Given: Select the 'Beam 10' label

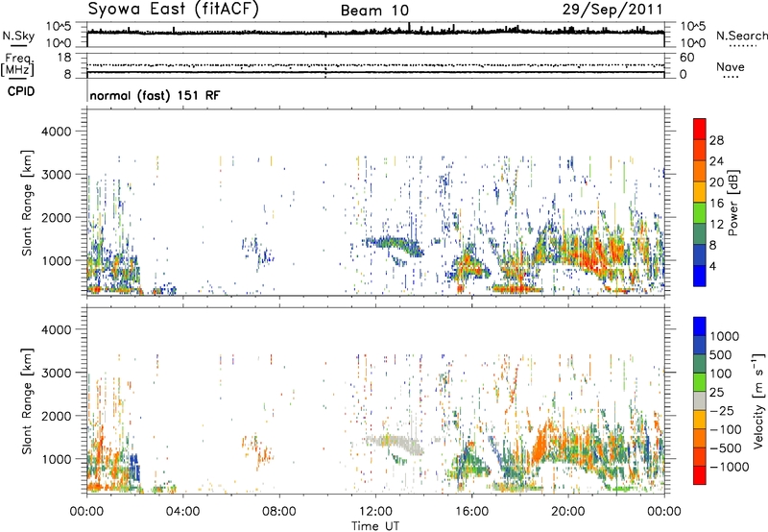Looking at the screenshot, I should (374, 11).
